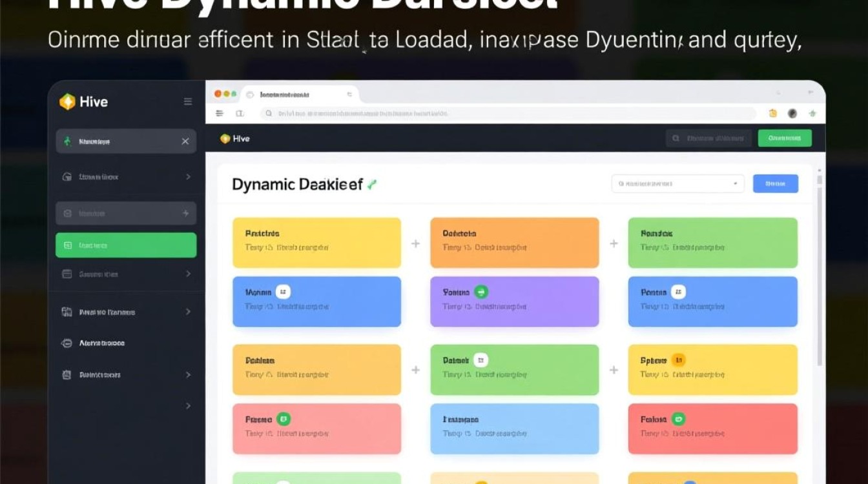The image size is (868, 484).
Task: Dismiss the first sidebar item with its X
Action: pyautogui.click(x=185, y=141)
